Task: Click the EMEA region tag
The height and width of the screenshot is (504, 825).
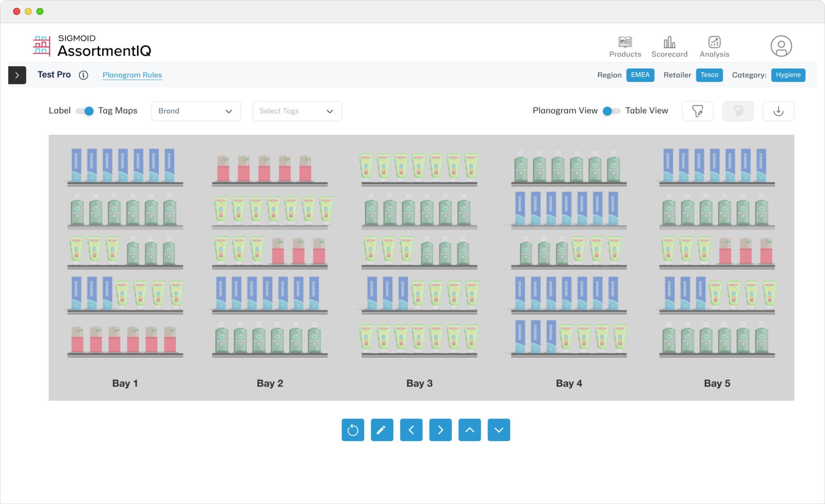Action: [640, 75]
